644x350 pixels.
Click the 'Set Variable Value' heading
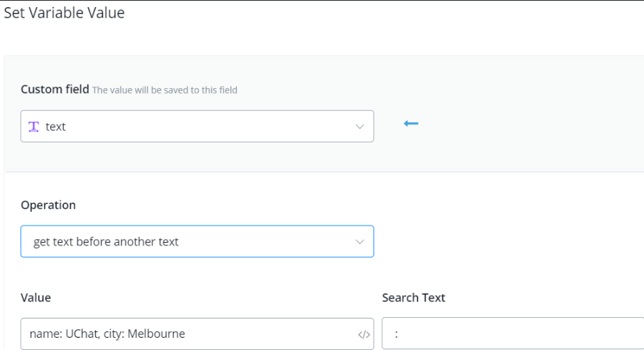pyautogui.click(x=64, y=13)
